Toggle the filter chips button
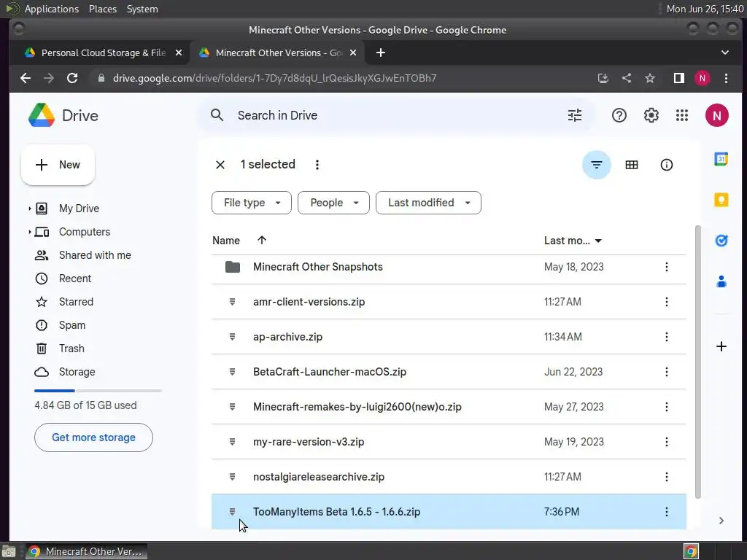 click(597, 165)
